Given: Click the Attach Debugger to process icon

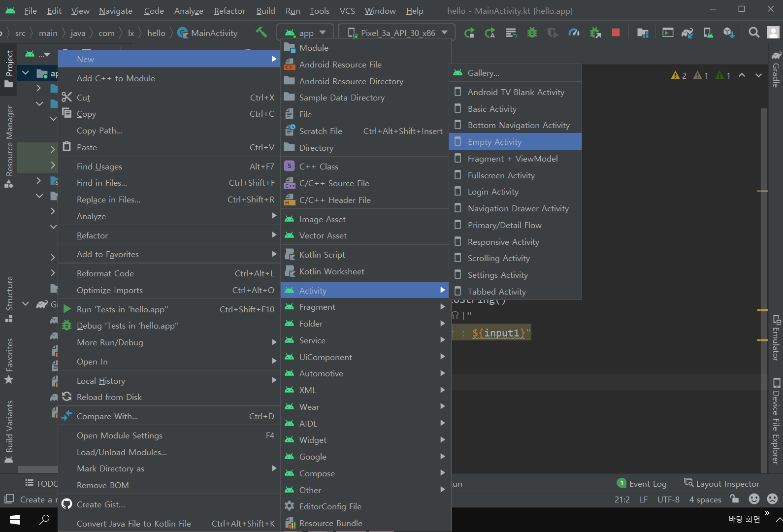Looking at the screenshot, I should click(x=595, y=33).
